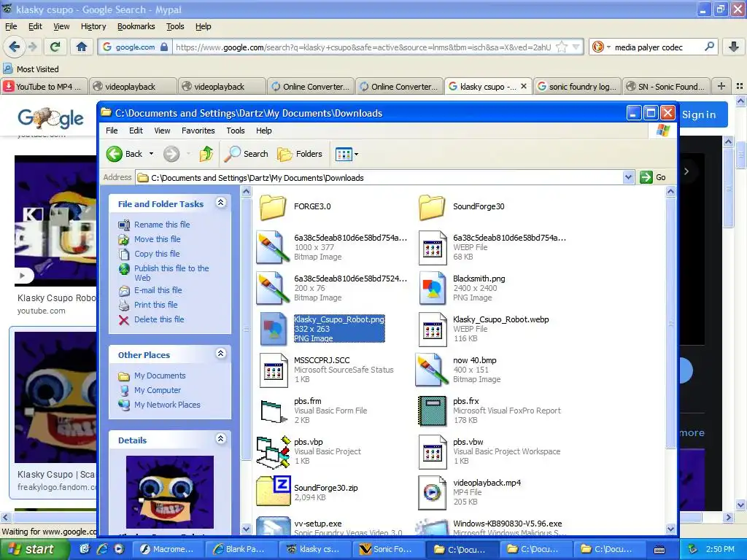Select the pbs.frx FoxPro report icon
This screenshot has width=747, height=560.
coord(432,411)
